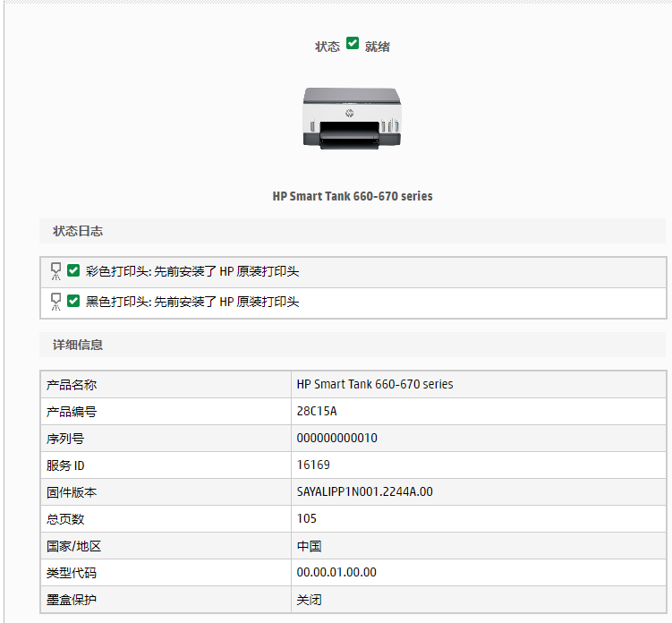Click the type code 00.00.01.00.00
672x623 pixels.
click(336, 572)
